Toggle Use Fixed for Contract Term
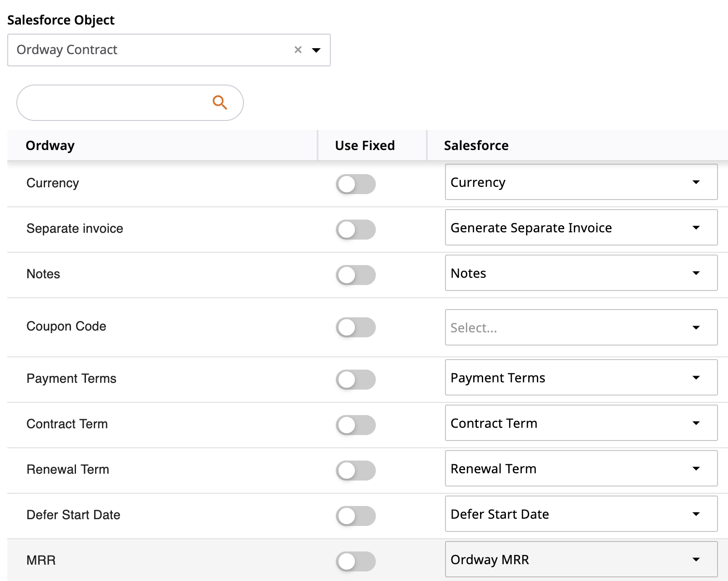Image resolution: width=728 pixels, height=581 pixels. [356, 425]
